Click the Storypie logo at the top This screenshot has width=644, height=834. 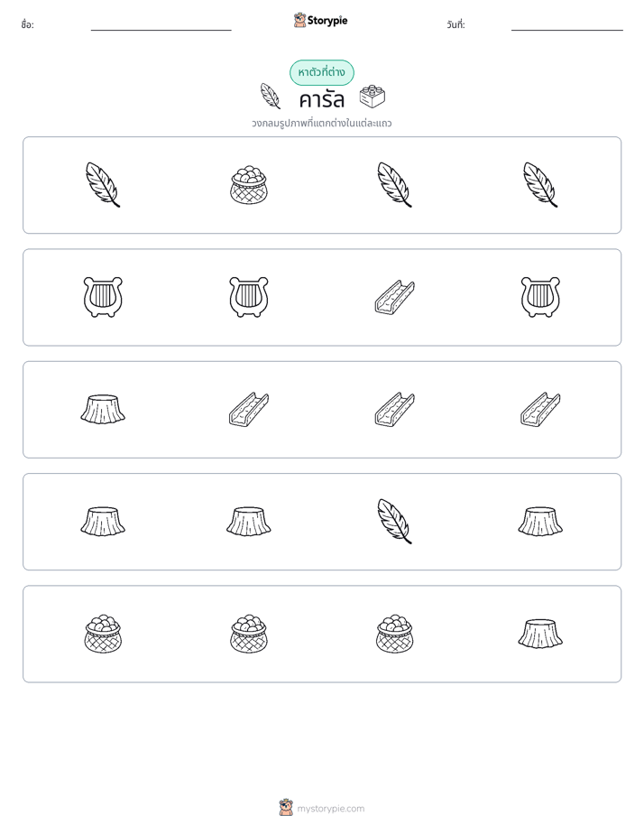321,20
